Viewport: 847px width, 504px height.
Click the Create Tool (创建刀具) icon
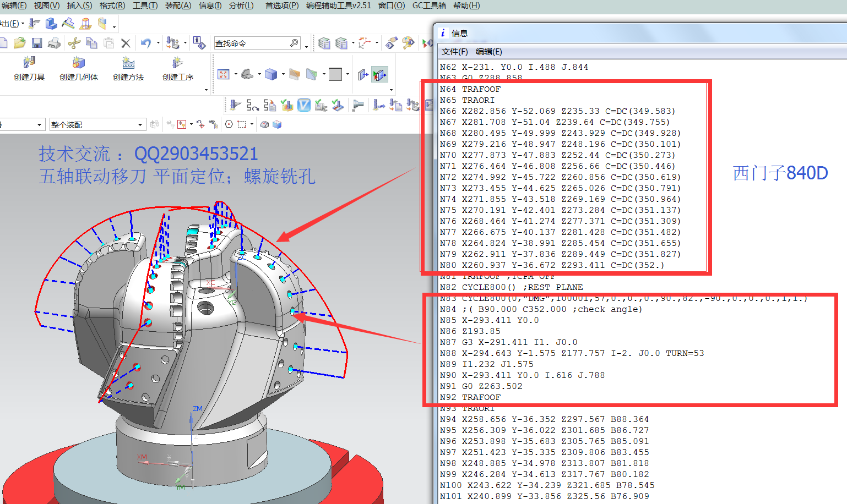[x=29, y=63]
